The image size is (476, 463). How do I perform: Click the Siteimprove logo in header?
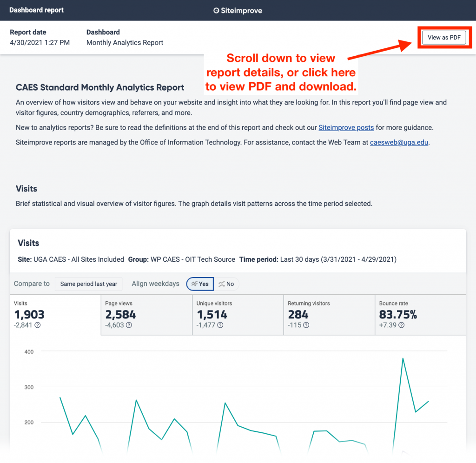pos(238,10)
